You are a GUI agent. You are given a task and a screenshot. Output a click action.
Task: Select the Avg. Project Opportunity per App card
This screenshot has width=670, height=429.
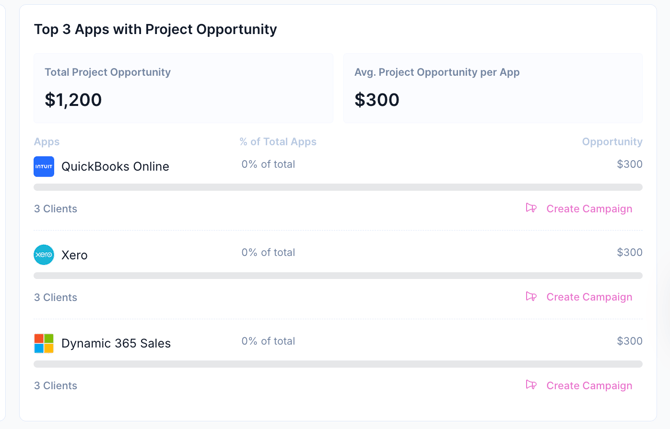click(493, 88)
